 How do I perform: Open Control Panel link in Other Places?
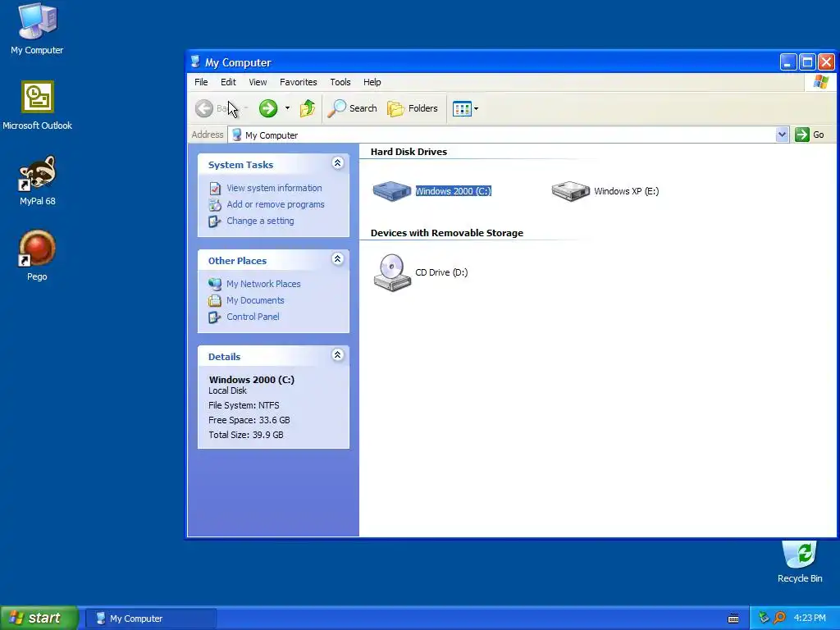(x=253, y=317)
